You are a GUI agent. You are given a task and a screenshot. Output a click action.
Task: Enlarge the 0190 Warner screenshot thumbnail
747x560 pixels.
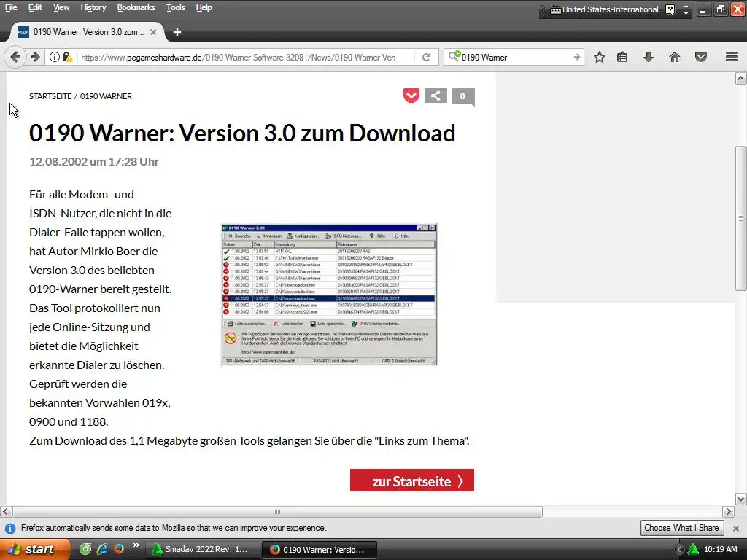click(329, 295)
